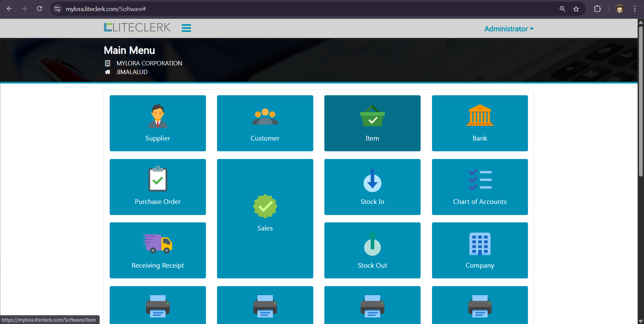Image resolution: width=644 pixels, height=324 pixels.
Task: Open the Item basket tile
Action: [372, 123]
